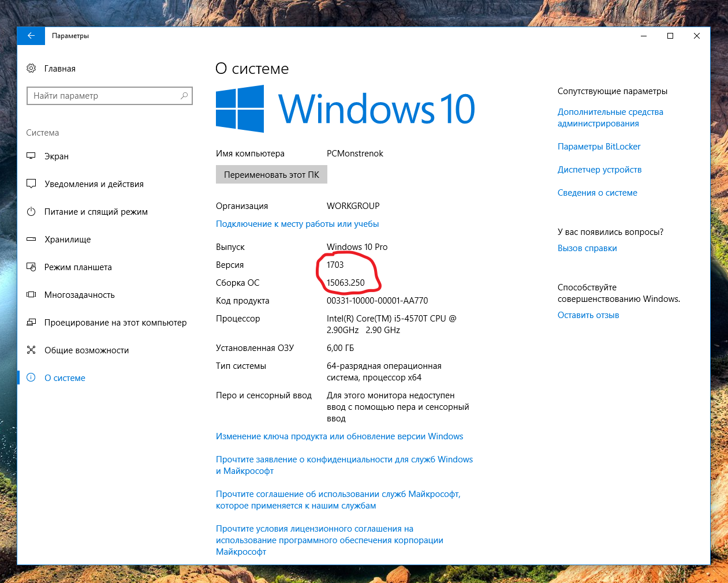The image size is (728, 583).
Task: Click computer name PCMonstrenok
Action: pyautogui.click(x=355, y=154)
